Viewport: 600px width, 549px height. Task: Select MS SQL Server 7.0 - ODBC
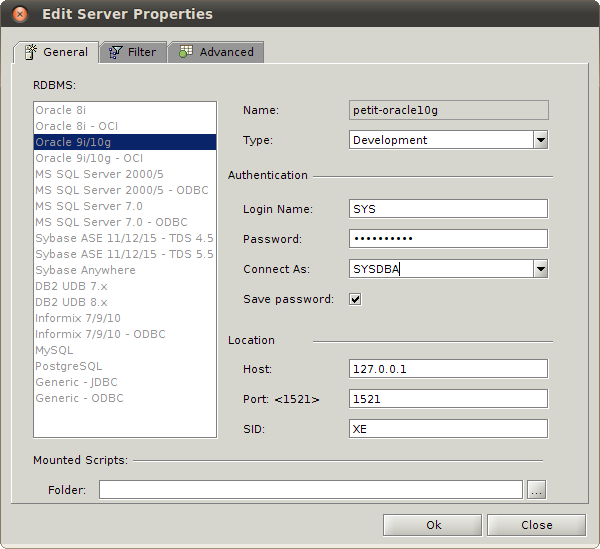point(125,222)
